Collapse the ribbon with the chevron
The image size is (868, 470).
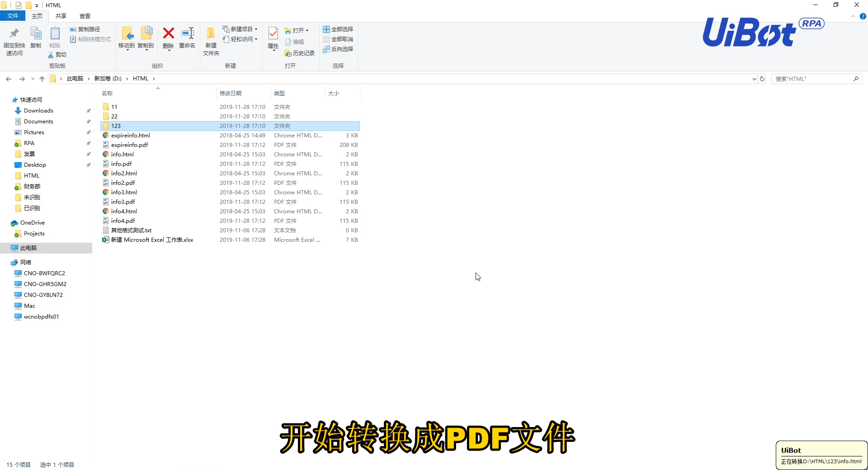853,16
